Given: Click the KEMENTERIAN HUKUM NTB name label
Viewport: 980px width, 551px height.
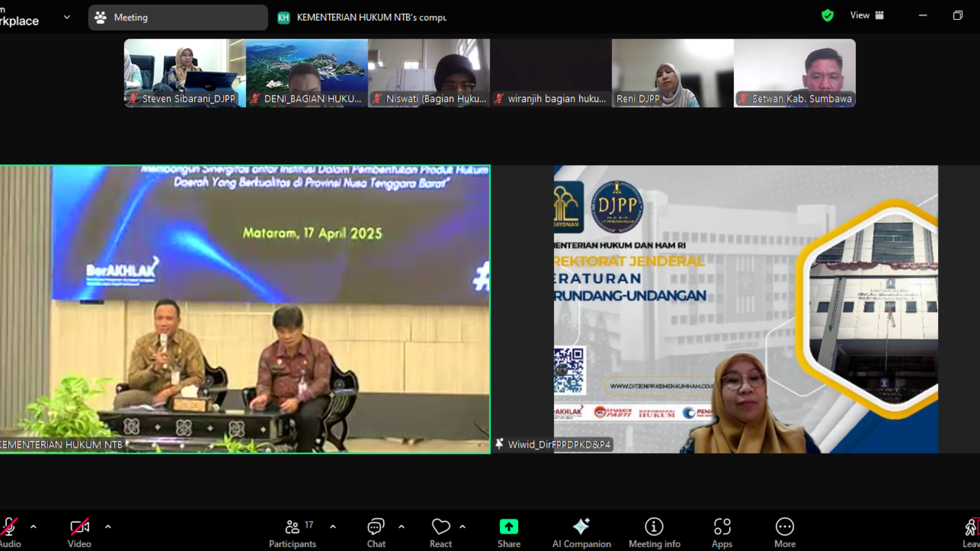Looking at the screenshot, I should (x=61, y=445).
